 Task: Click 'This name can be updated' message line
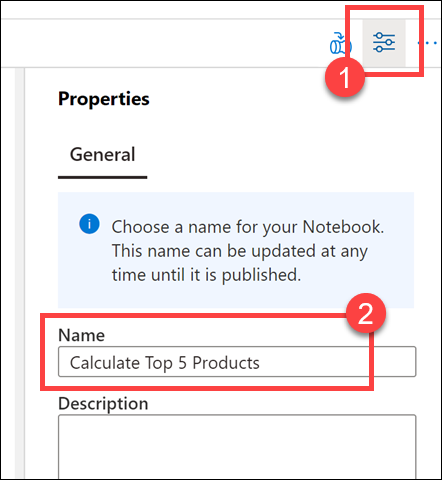(240, 251)
